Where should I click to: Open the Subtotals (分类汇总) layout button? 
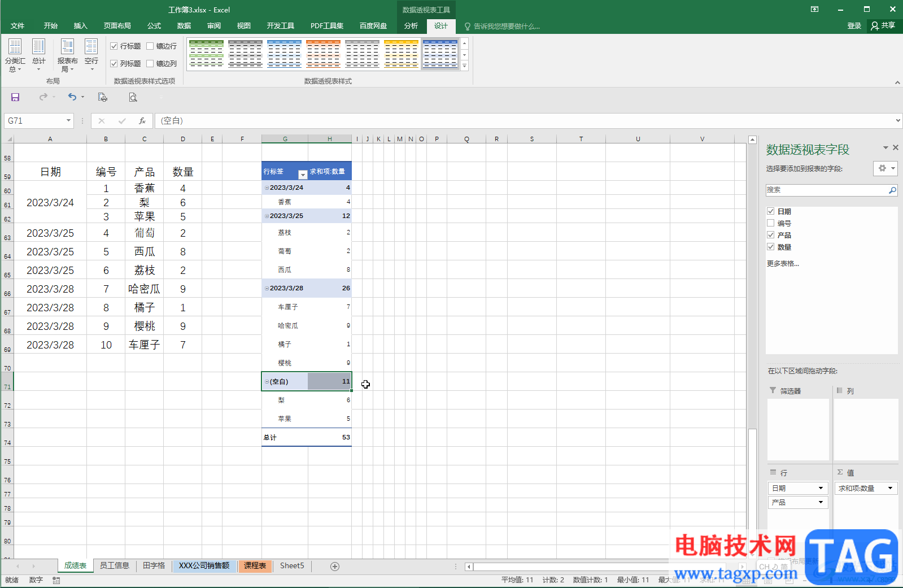tap(15, 55)
